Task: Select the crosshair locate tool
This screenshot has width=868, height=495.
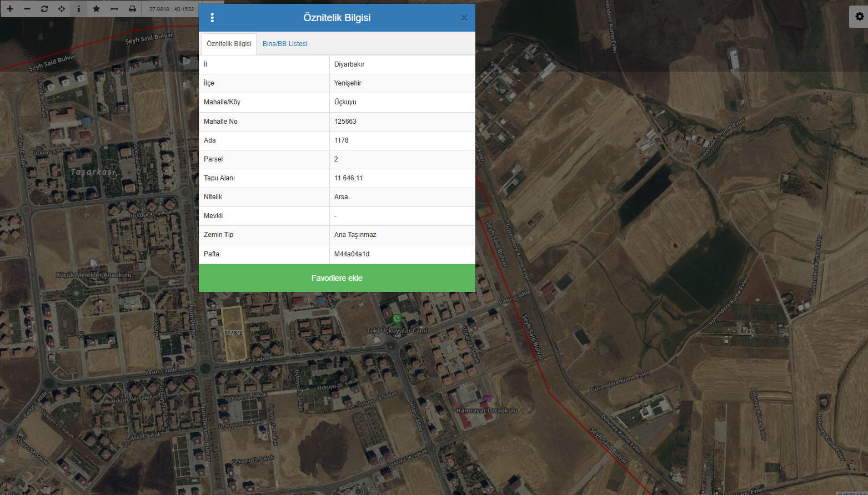Action: pos(62,9)
